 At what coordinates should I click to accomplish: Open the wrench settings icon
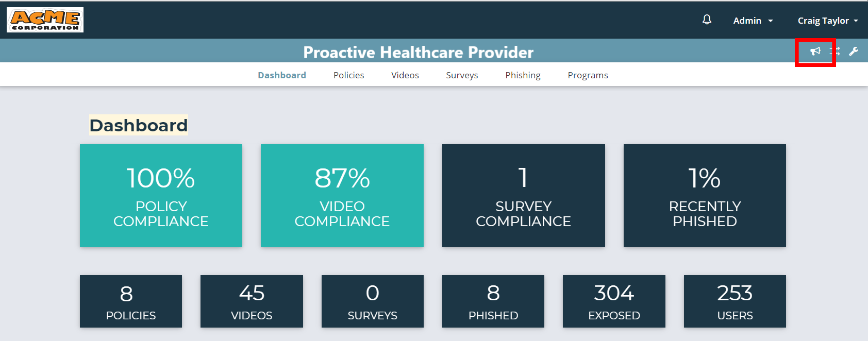[x=854, y=51]
